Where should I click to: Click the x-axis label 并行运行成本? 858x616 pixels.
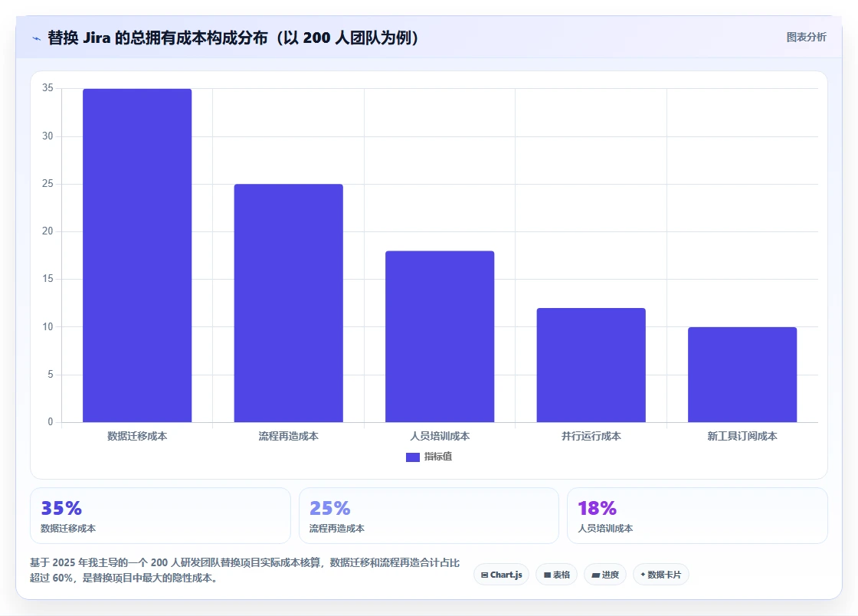point(591,437)
